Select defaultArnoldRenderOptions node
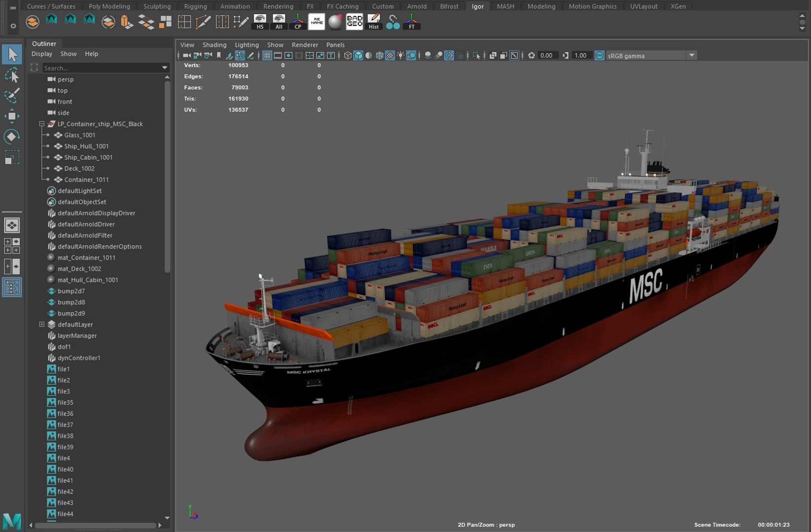The height and width of the screenshot is (532, 811). tap(100, 247)
